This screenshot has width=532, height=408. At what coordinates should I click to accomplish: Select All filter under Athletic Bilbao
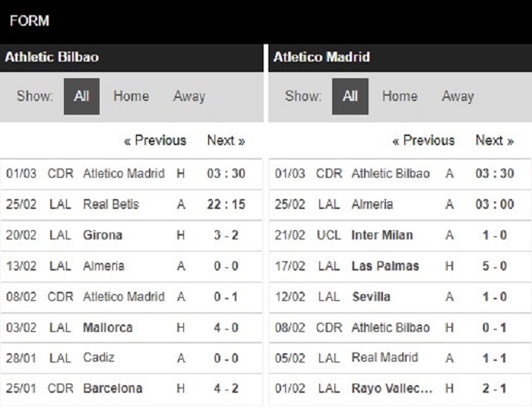coord(82,96)
